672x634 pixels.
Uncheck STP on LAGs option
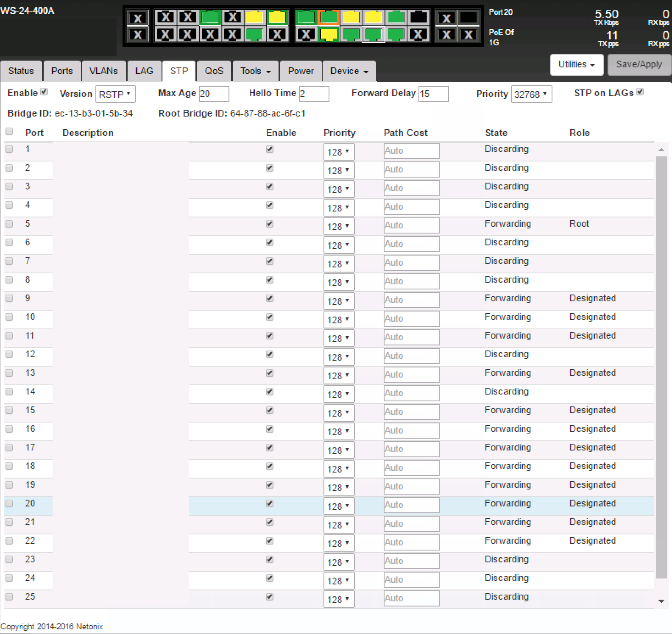point(640,92)
